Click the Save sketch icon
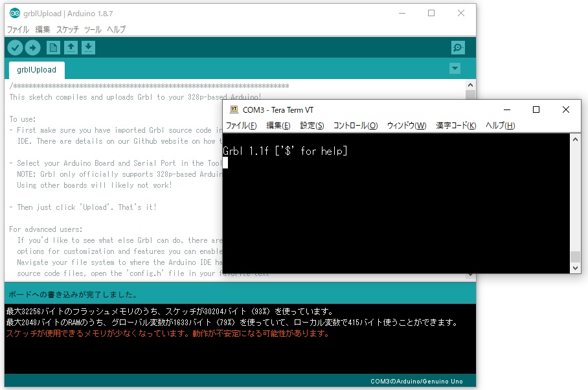The image size is (588, 390). (x=89, y=47)
